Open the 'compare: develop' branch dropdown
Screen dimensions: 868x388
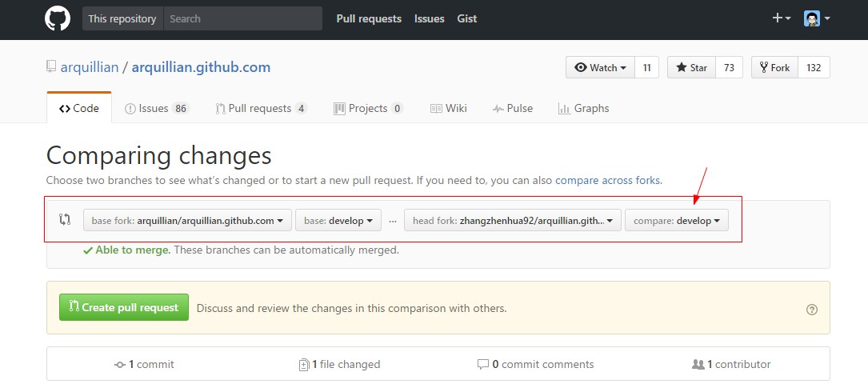coord(677,220)
